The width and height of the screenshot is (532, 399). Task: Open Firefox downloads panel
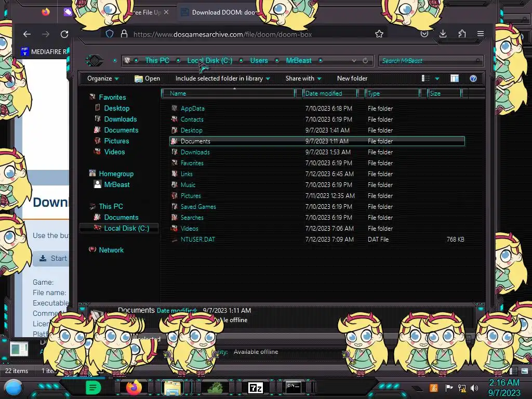pos(443,34)
